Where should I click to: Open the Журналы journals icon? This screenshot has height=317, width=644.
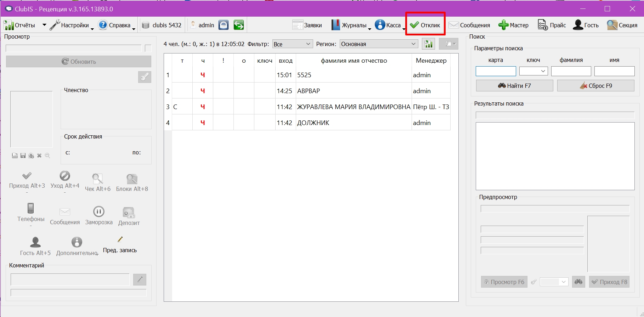pyautogui.click(x=335, y=25)
